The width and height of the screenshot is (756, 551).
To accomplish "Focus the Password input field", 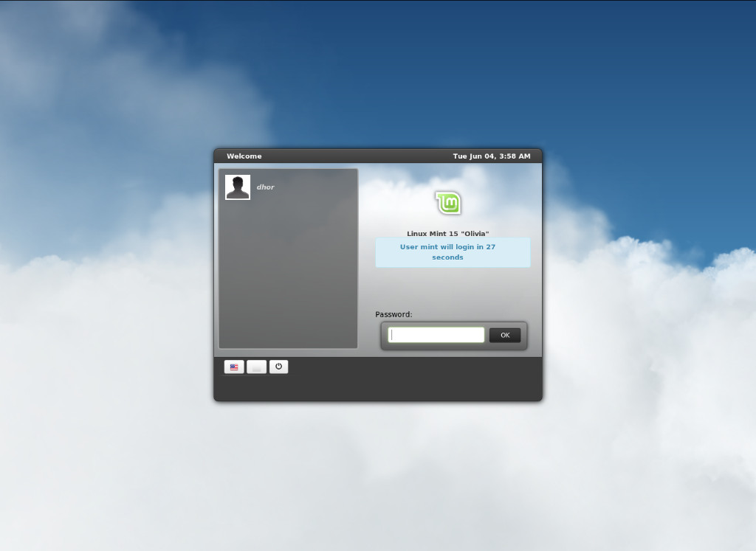I will (436, 335).
